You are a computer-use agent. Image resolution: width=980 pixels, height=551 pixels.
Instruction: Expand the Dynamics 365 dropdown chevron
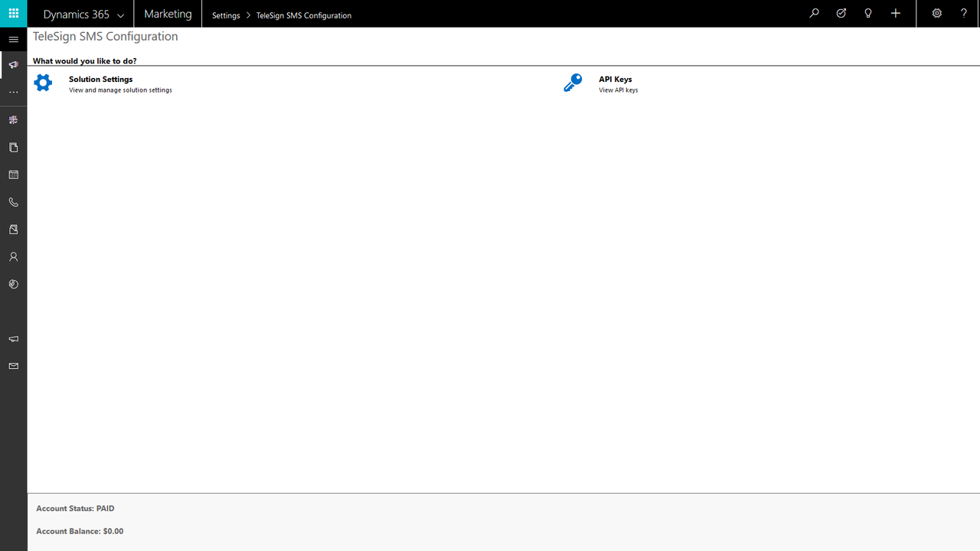coord(120,15)
